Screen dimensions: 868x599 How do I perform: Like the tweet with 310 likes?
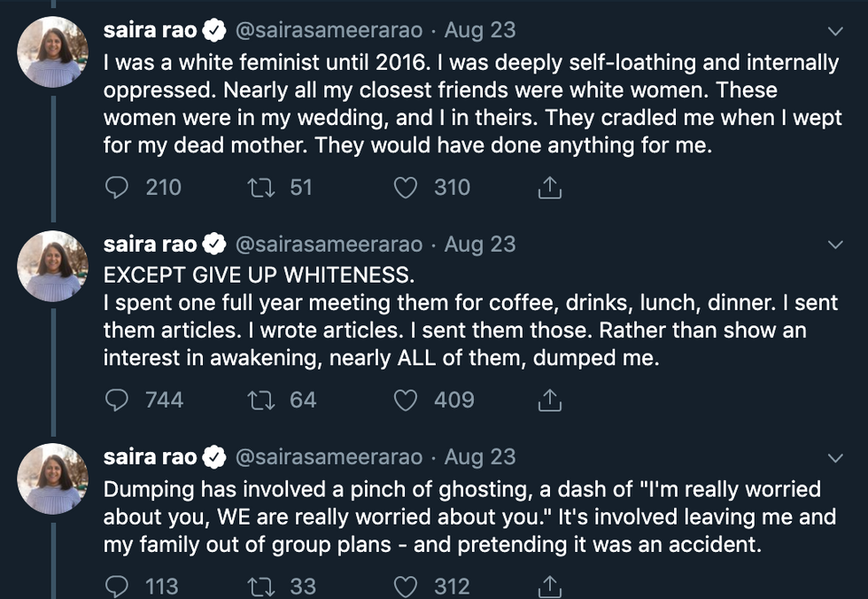(x=406, y=188)
